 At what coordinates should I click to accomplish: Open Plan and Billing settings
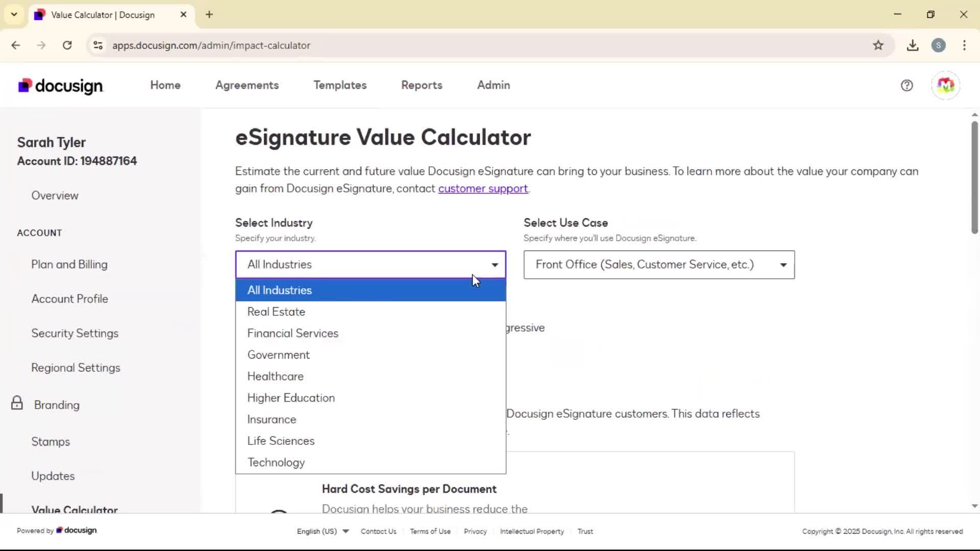coord(69,264)
